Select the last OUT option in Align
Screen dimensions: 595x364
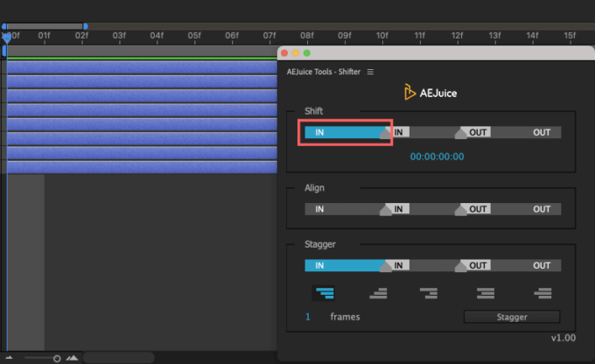542,209
